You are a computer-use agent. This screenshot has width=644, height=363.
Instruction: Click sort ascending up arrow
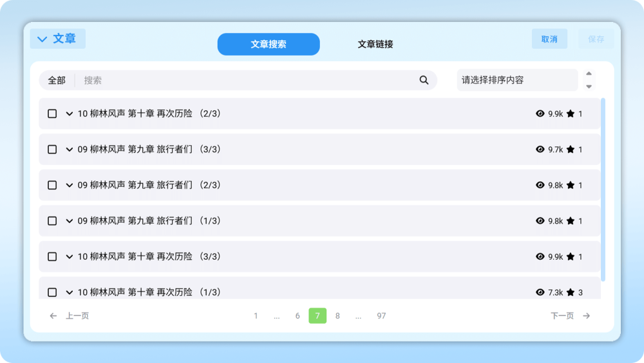[589, 74]
